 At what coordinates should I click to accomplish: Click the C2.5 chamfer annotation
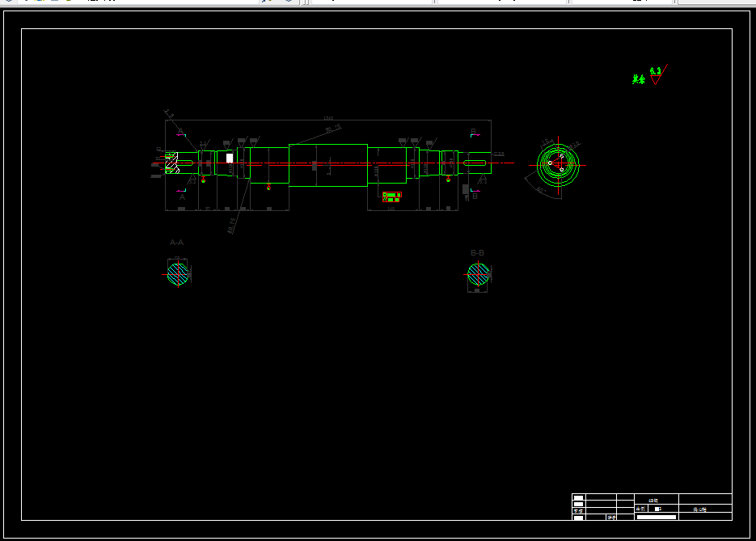499,154
